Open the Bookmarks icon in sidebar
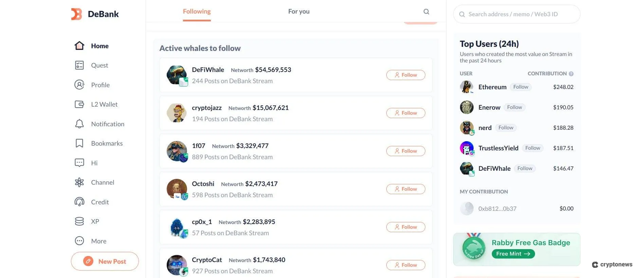This screenshot has height=278, width=644. 79,143
